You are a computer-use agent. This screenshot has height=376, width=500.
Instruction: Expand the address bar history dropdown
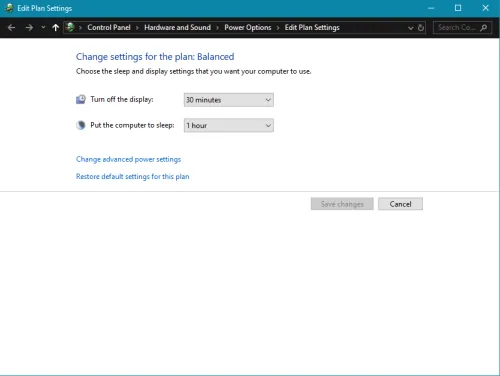click(410, 28)
